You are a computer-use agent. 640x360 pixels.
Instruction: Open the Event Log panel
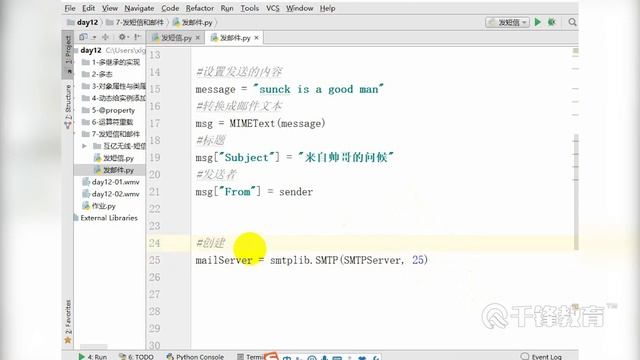pyautogui.click(x=541, y=356)
